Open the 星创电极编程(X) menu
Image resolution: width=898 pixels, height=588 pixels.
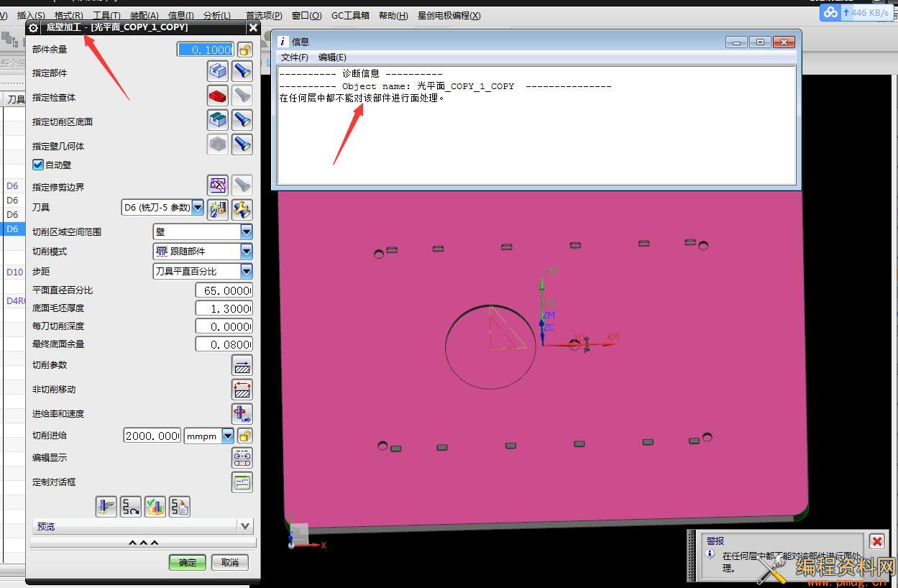[x=449, y=15]
